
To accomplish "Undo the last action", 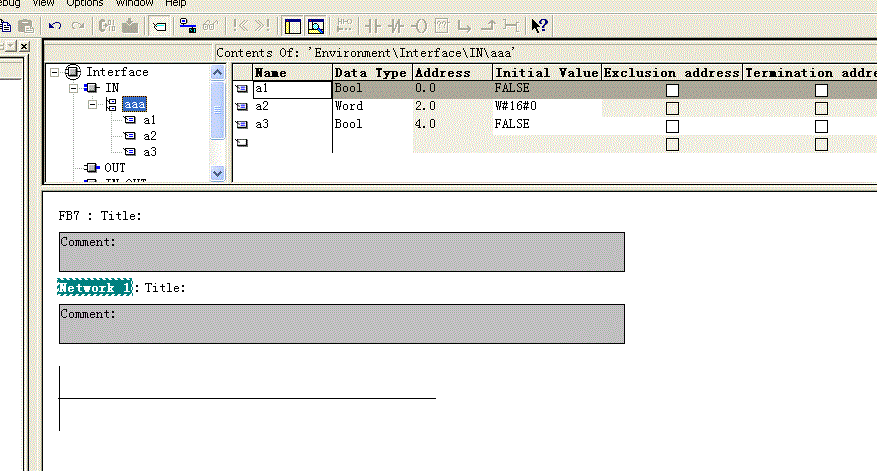I will (x=55, y=26).
